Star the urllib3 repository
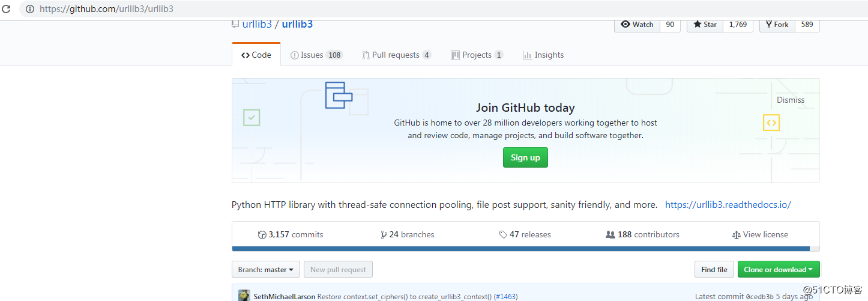Image resolution: width=868 pixels, height=301 pixels. coord(705,25)
